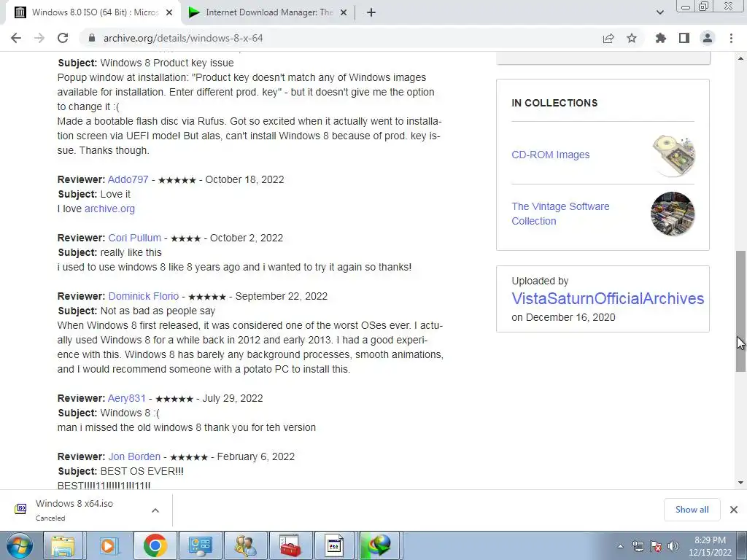
Task: Open reviewer Addo797 profile
Action: pos(128,179)
